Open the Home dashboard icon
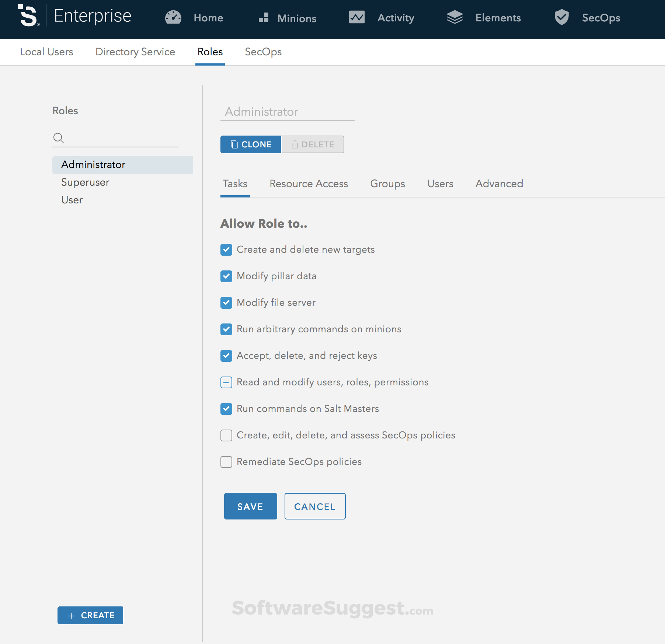Screen dimensions: 665x644 click(173, 17)
